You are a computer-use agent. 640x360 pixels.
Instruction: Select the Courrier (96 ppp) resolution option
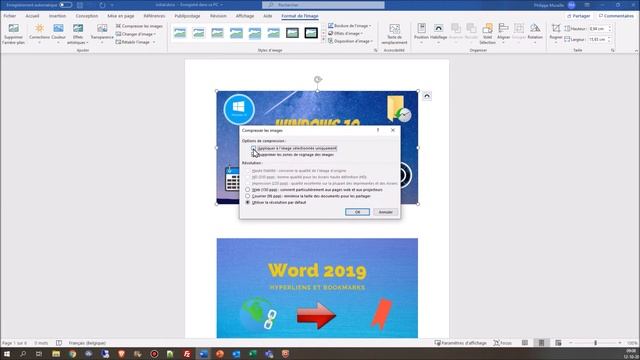click(x=247, y=196)
